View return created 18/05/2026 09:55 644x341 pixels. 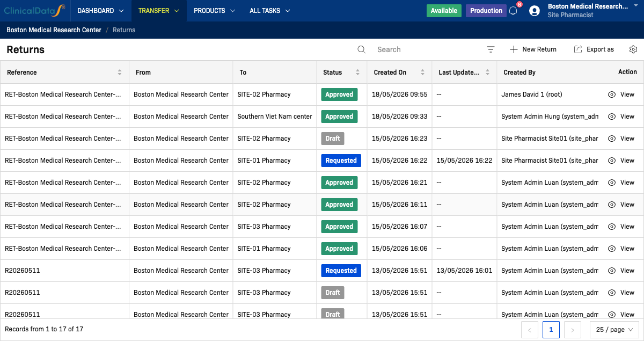(621, 95)
